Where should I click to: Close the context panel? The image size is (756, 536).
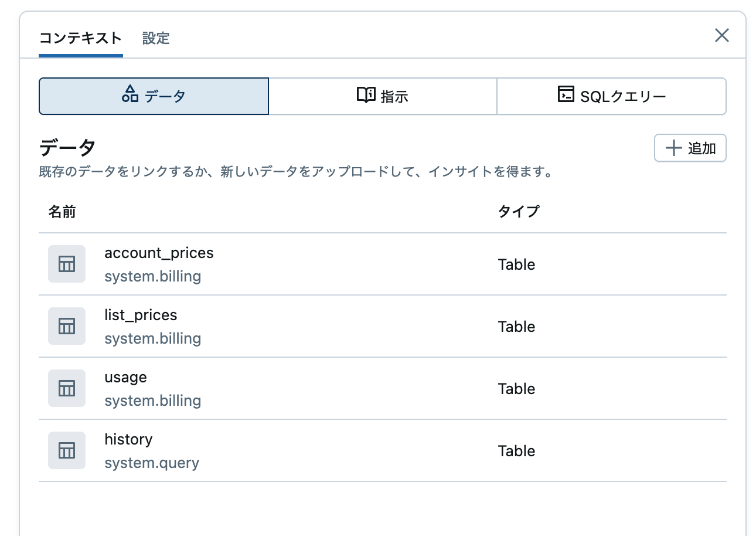coord(721,36)
